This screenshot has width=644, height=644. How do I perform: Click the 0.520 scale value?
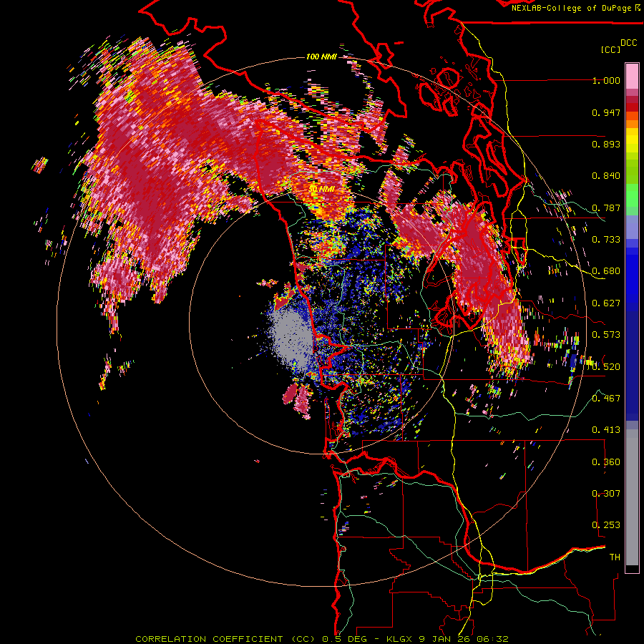click(x=606, y=366)
